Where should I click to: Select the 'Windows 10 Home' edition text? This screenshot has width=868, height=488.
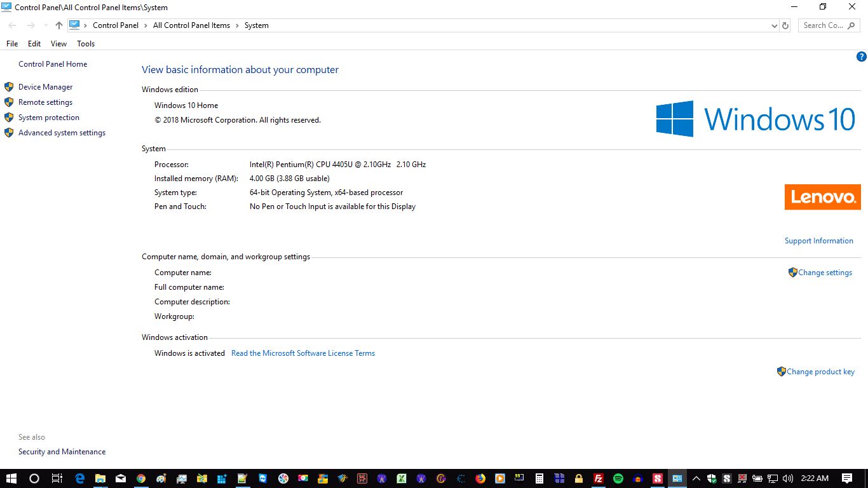[x=186, y=105]
